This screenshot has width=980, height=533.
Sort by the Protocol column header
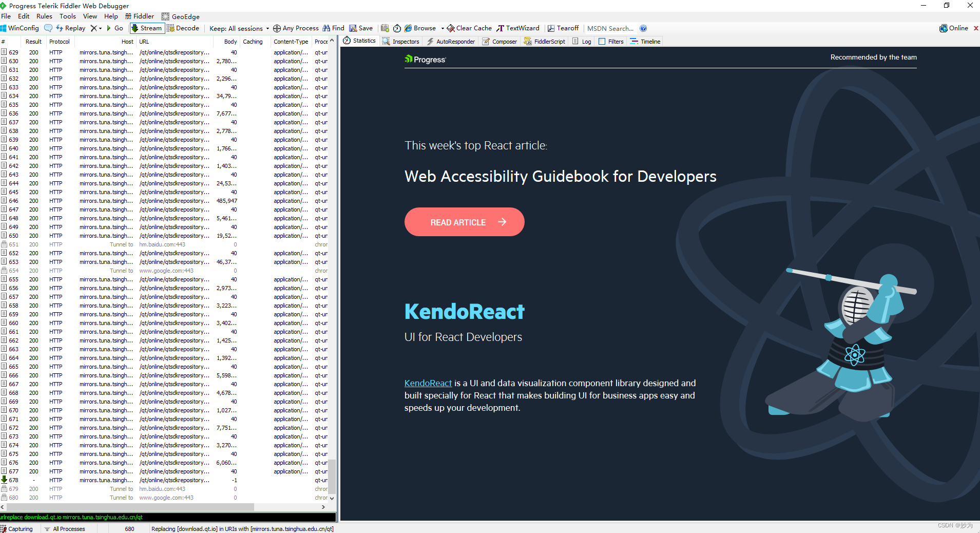pyautogui.click(x=60, y=42)
